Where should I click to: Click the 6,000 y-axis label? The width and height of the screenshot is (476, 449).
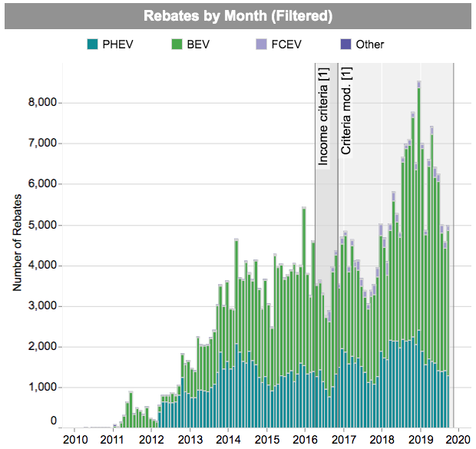tap(42, 183)
